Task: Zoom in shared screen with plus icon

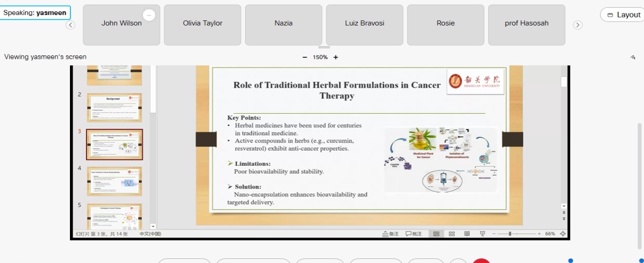Action: coord(336,57)
